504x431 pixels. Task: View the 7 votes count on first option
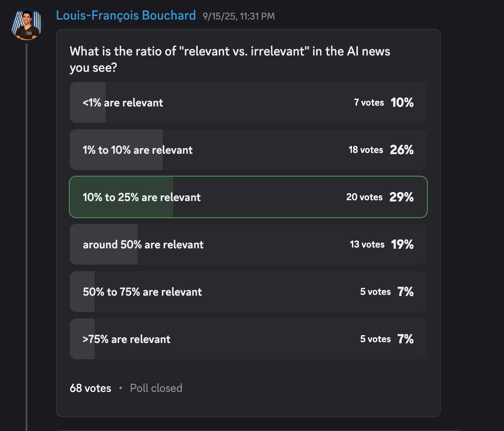tap(369, 102)
